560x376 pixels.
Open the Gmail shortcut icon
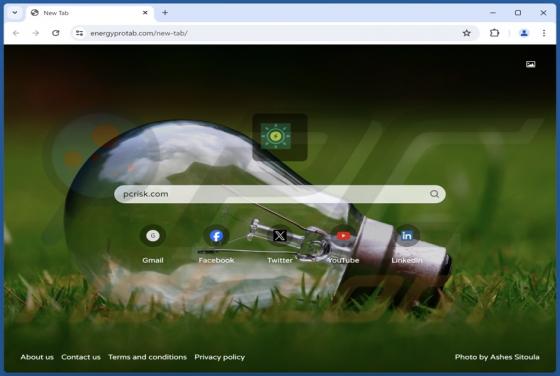pos(153,236)
